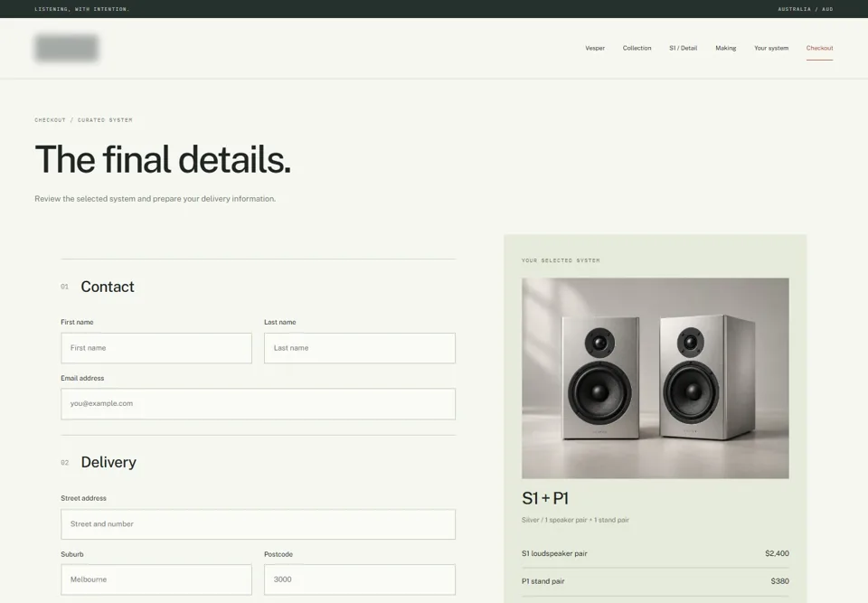
Task: Open the S1 / Detail nav item
Action: pyautogui.click(x=684, y=48)
